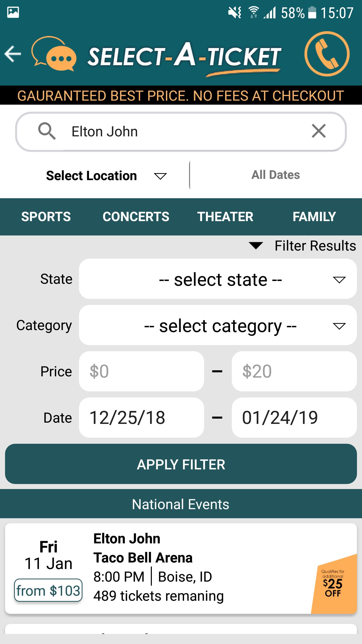The image size is (362, 644).
Task: Switch to the Concerts tab
Action: click(136, 217)
